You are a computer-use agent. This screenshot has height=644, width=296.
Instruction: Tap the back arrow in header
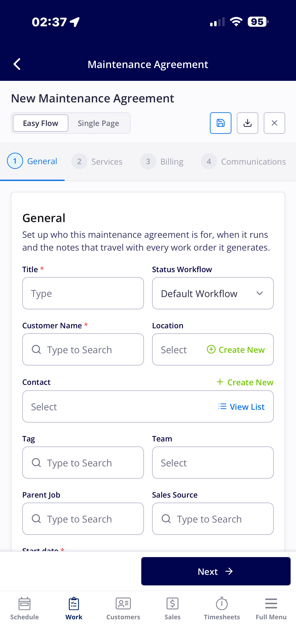point(17,64)
